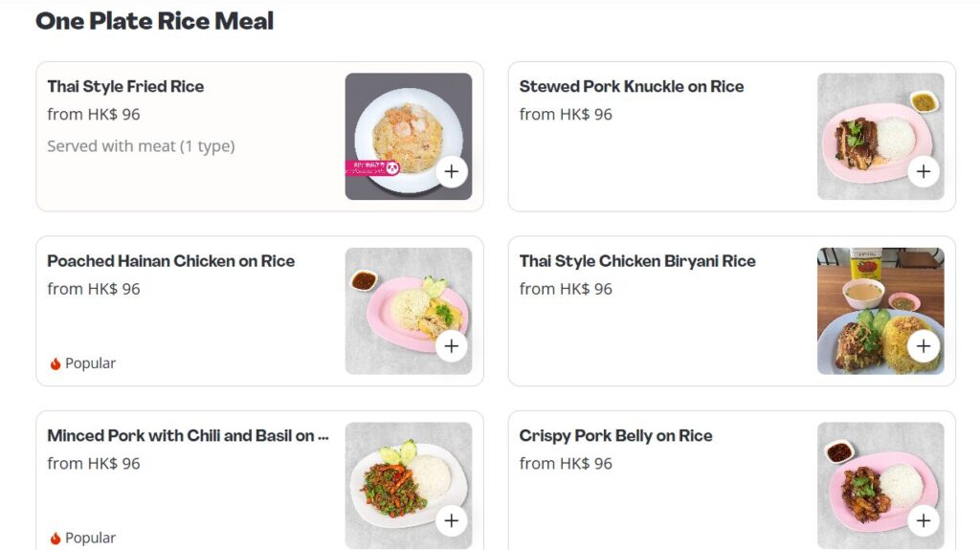Select the Crispy Pork Belly on Rice title

point(615,435)
